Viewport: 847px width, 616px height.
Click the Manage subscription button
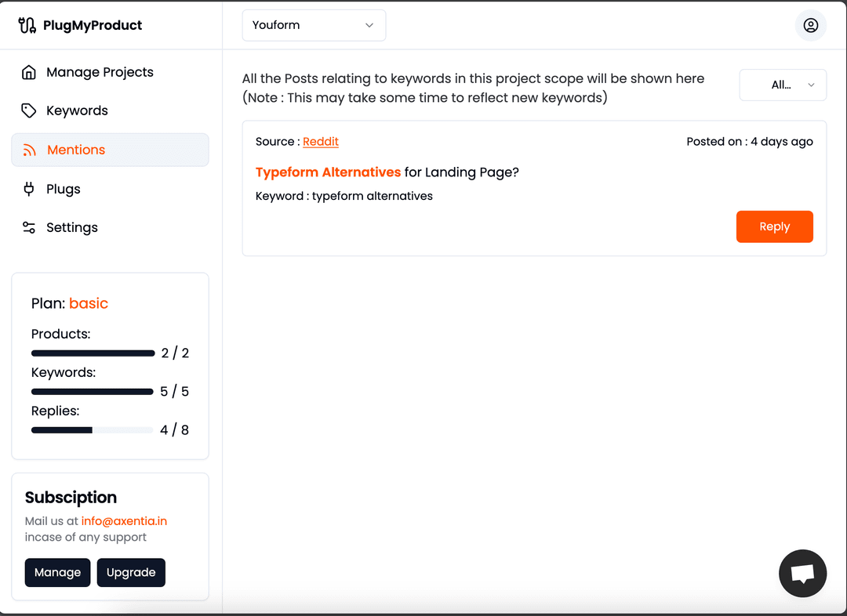pos(57,572)
